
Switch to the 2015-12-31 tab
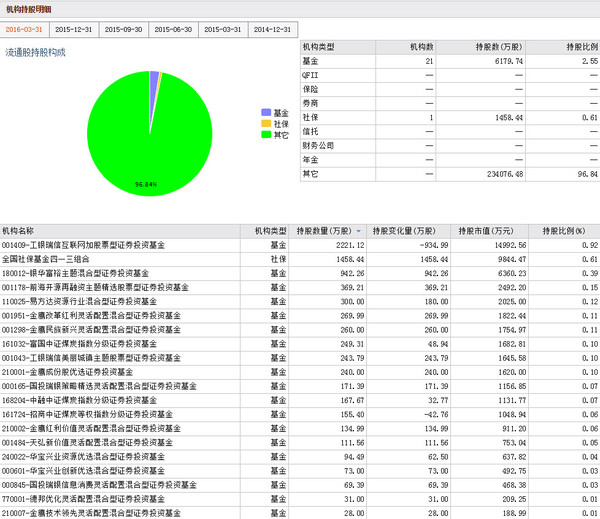[x=74, y=29]
